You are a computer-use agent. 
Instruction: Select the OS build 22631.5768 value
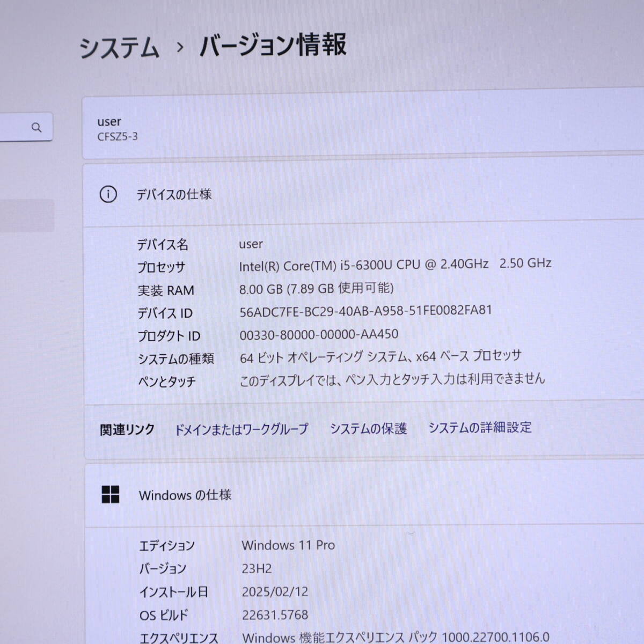(x=275, y=615)
